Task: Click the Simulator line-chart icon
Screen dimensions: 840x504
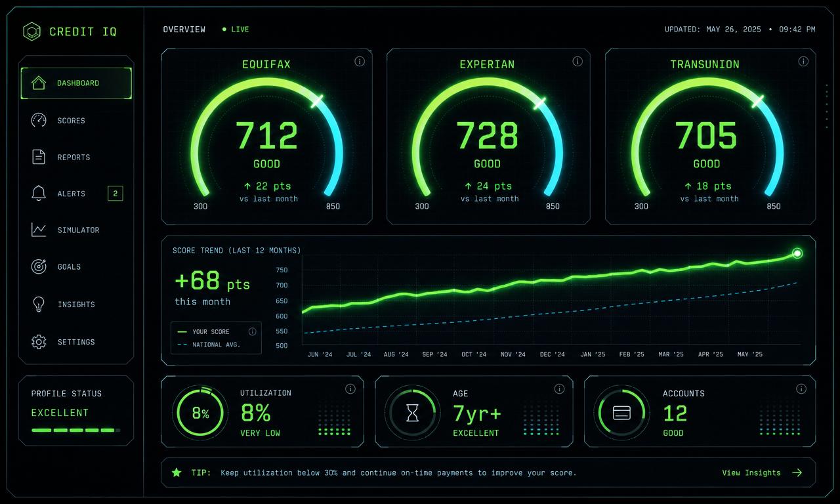Action: 39,230
